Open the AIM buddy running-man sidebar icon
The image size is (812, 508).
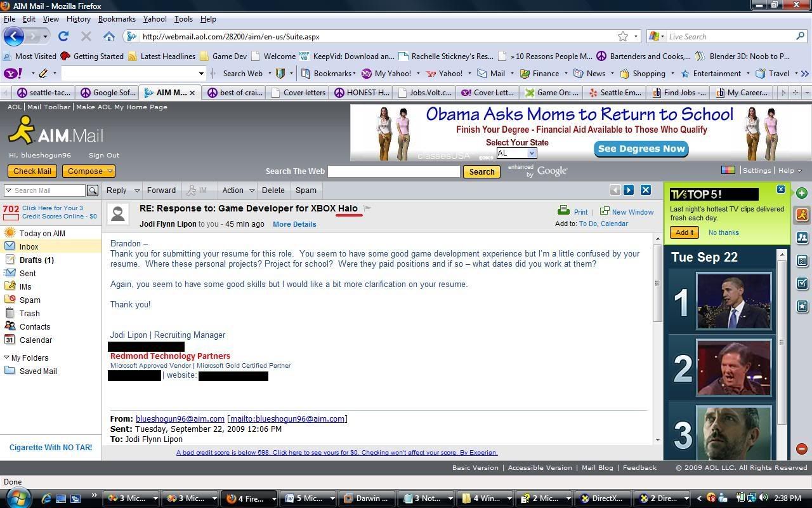[x=802, y=215]
